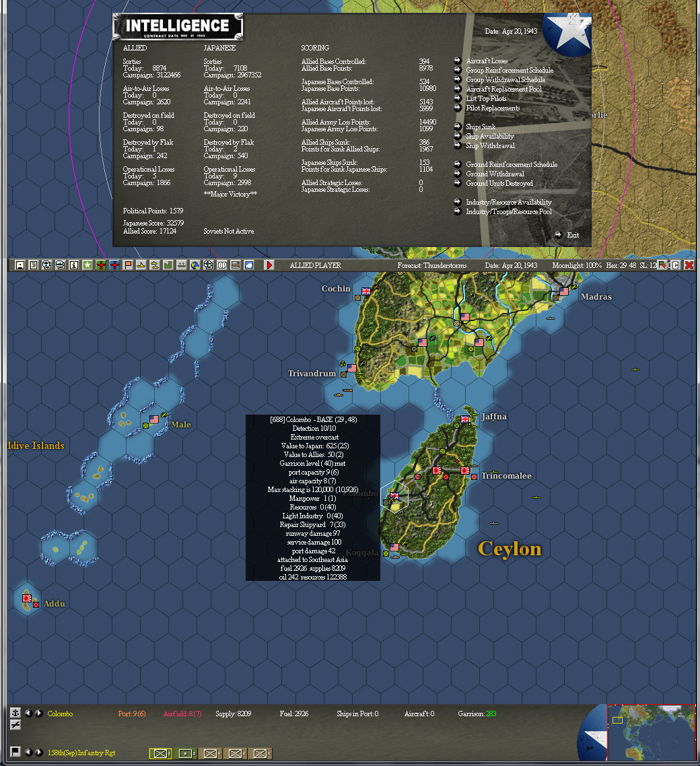Click the Koggala base flag on map
The image size is (700, 766).
tap(394, 547)
